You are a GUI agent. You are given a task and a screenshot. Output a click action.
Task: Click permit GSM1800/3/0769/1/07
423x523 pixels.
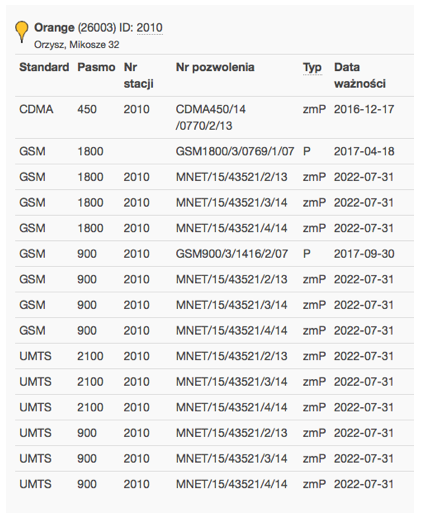tap(235, 151)
